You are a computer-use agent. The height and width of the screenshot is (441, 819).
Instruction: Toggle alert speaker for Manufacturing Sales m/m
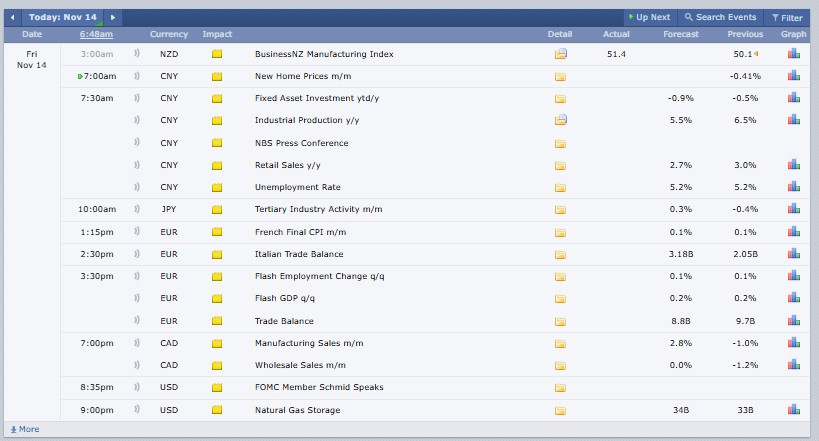[x=136, y=343]
